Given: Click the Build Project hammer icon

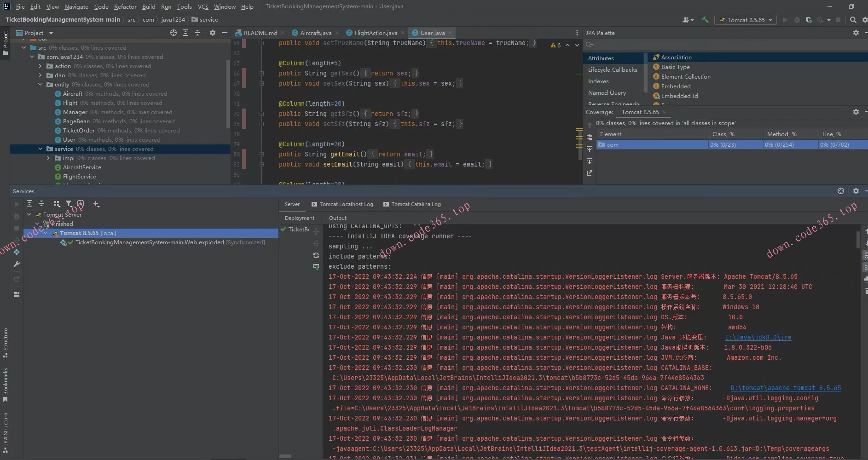Looking at the screenshot, I should click(705, 20).
